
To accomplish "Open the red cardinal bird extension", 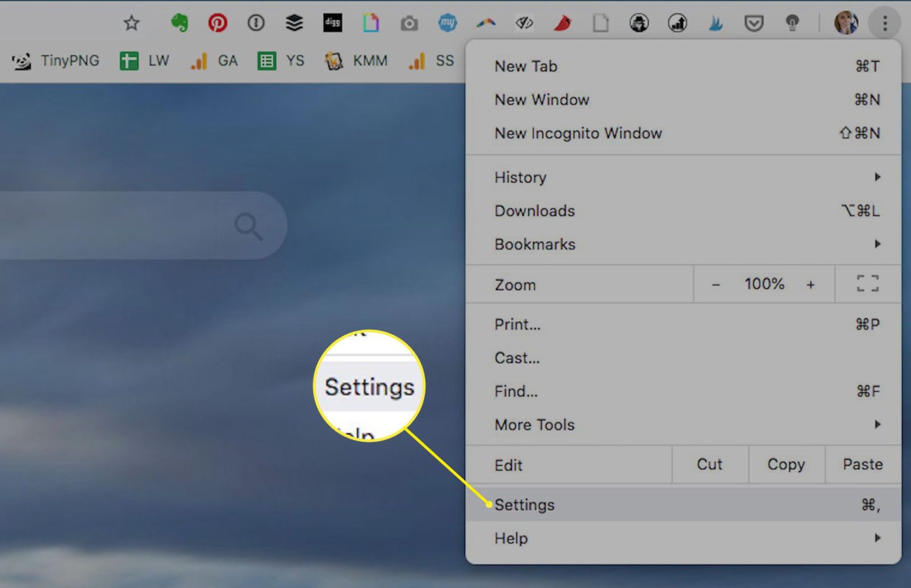I will tap(562, 22).
